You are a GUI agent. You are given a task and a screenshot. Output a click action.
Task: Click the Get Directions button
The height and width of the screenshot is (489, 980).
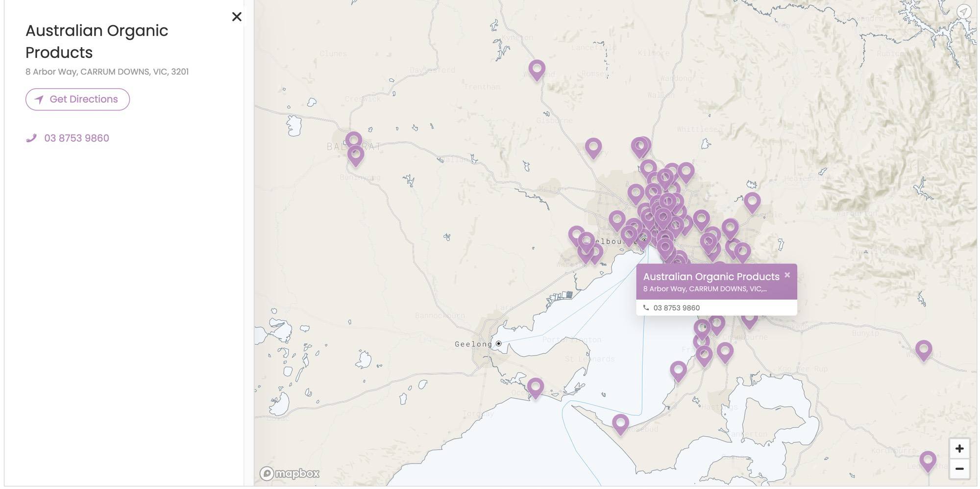point(77,100)
